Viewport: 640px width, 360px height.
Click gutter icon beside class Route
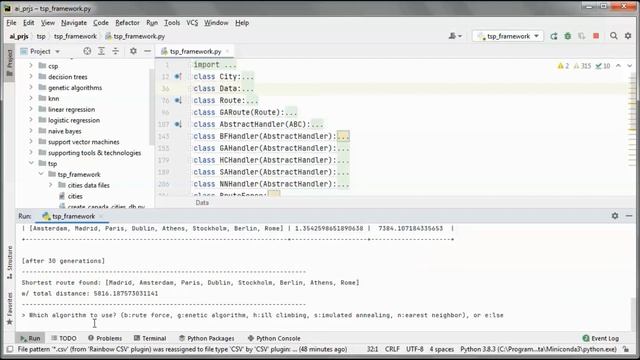(178, 100)
